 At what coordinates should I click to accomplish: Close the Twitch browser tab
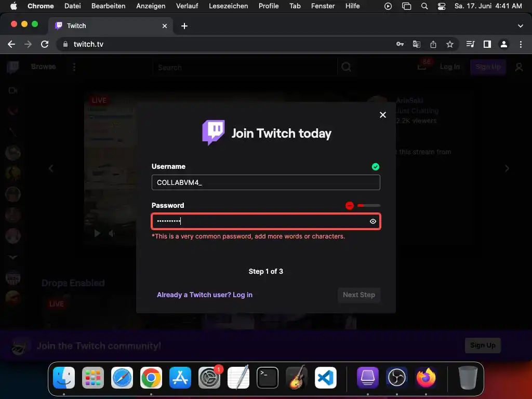click(165, 26)
